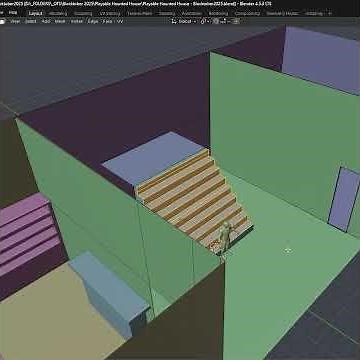Switch to the Scripting workspace tab
The width and height of the screenshot is (360, 360).
pos(314,13)
